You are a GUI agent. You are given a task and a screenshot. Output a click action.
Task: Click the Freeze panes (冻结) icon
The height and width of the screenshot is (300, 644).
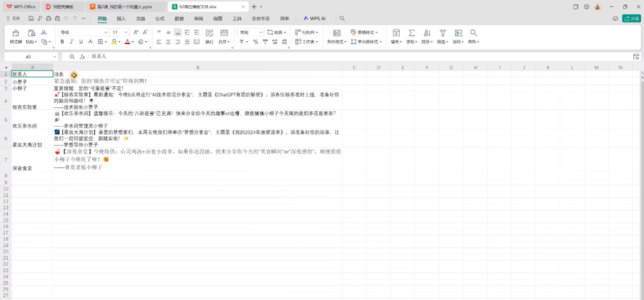pyautogui.click(x=457, y=33)
